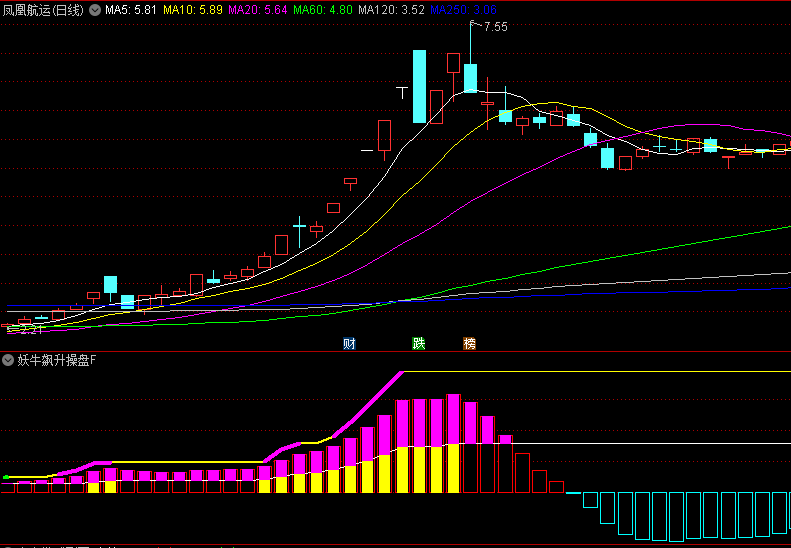Viewport: 791px width, 548px height.
Task: Select the MA120 indicator label
Action: click(x=391, y=10)
